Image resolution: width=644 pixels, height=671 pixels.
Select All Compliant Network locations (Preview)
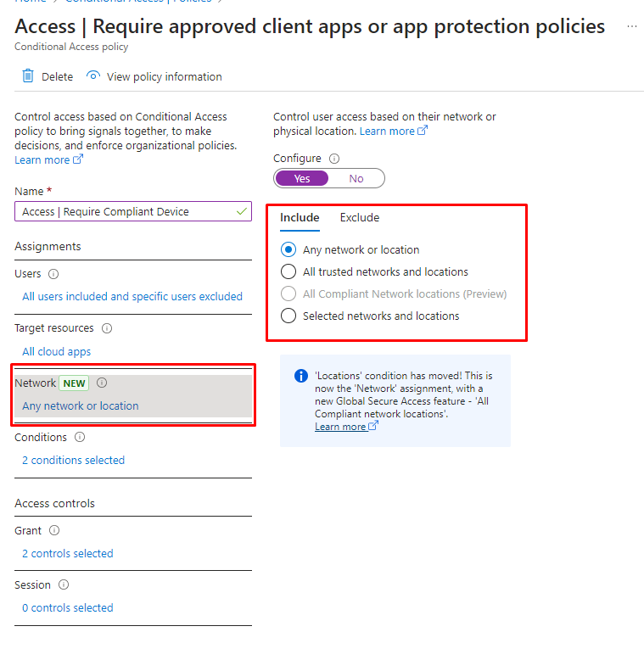[288, 294]
